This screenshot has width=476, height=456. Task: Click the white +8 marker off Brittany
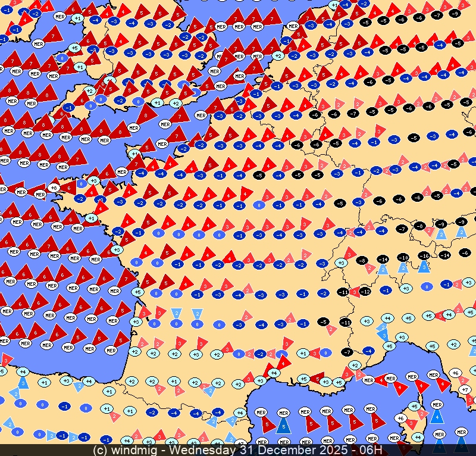(x=54, y=188)
